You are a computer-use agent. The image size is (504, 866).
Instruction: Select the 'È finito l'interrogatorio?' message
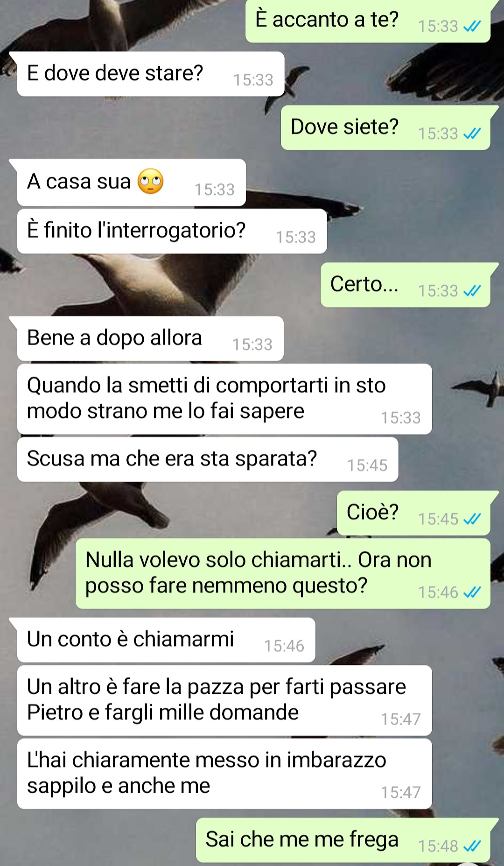pyautogui.click(x=172, y=231)
